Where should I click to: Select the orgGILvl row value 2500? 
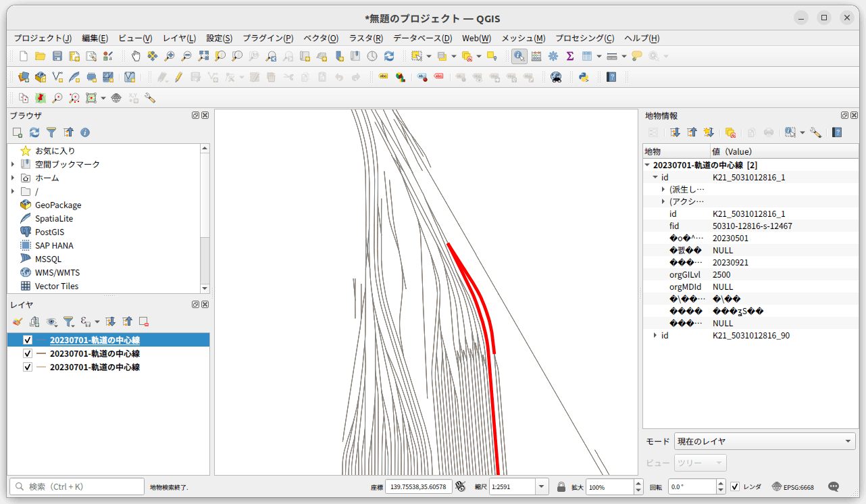(x=721, y=274)
